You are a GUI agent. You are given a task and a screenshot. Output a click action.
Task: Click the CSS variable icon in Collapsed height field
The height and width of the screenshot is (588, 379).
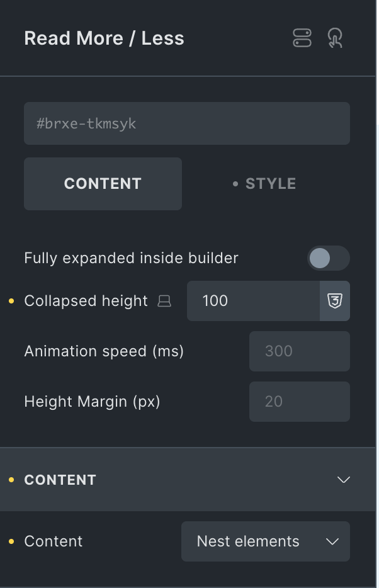tap(334, 301)
